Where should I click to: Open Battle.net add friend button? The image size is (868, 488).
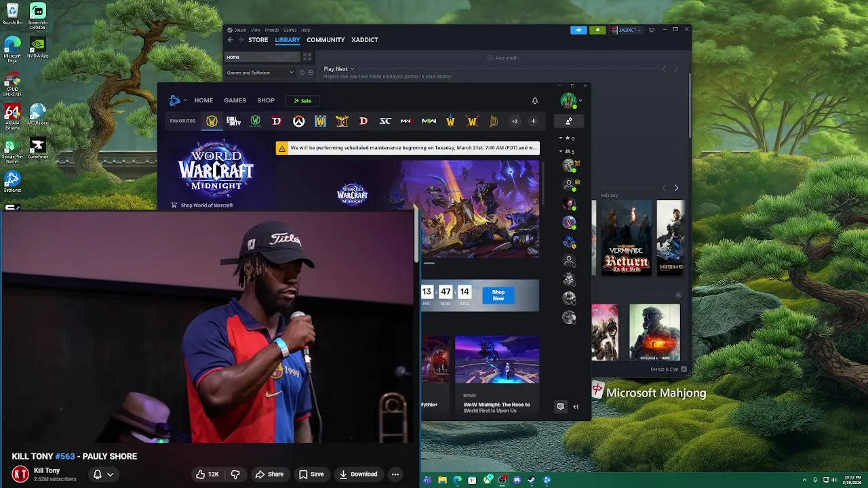click(x=568, y=121)
